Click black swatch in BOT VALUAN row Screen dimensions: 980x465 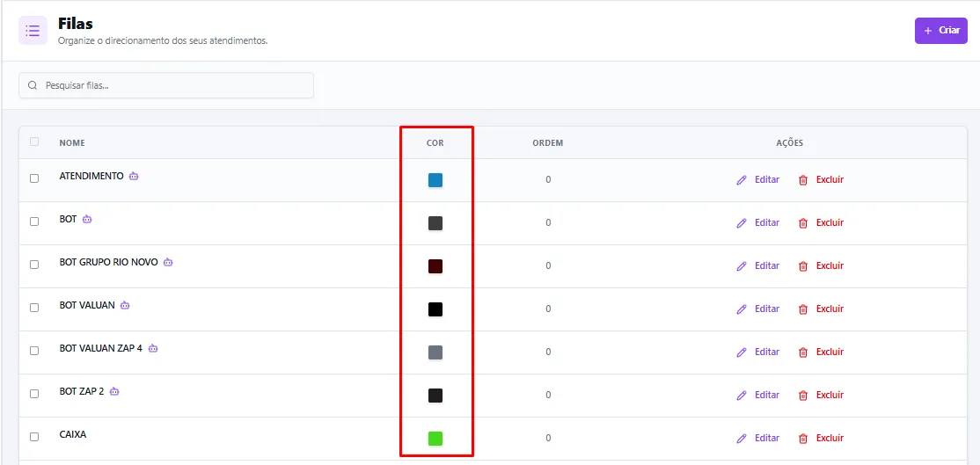[435, 309]
